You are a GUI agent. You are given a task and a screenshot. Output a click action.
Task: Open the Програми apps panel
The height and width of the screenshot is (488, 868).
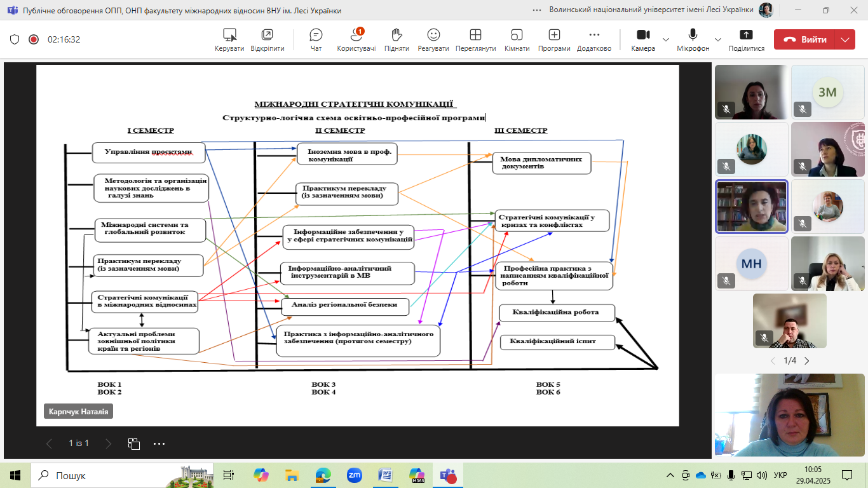point(554,39)
